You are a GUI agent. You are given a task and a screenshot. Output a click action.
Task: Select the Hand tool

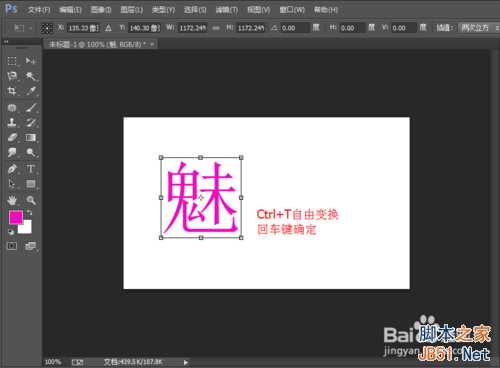[x=12, y=200]
